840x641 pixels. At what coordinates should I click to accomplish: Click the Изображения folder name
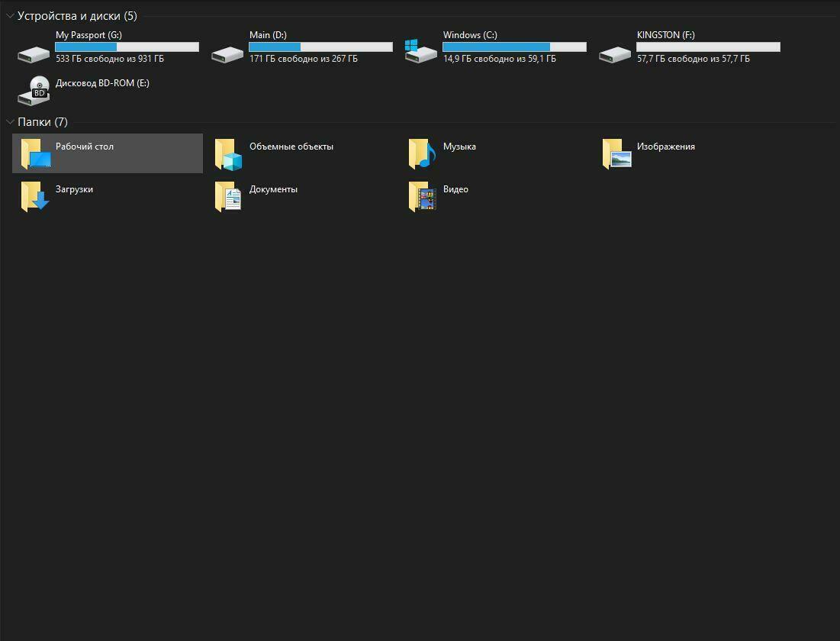click(666, 147)
